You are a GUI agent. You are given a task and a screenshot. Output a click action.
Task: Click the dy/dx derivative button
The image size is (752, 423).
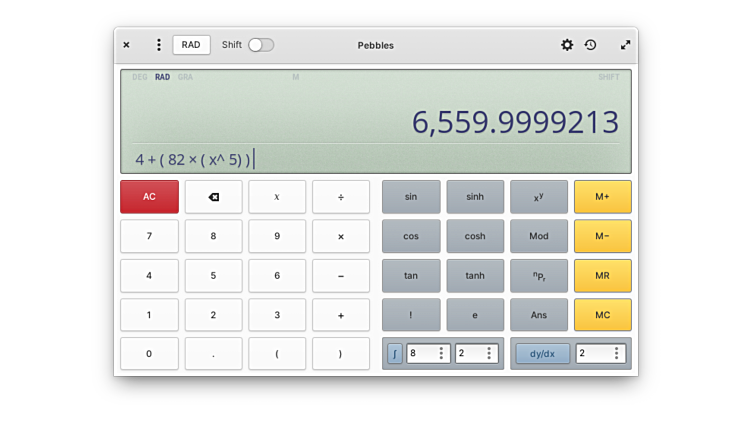click(x=543, y=353)
